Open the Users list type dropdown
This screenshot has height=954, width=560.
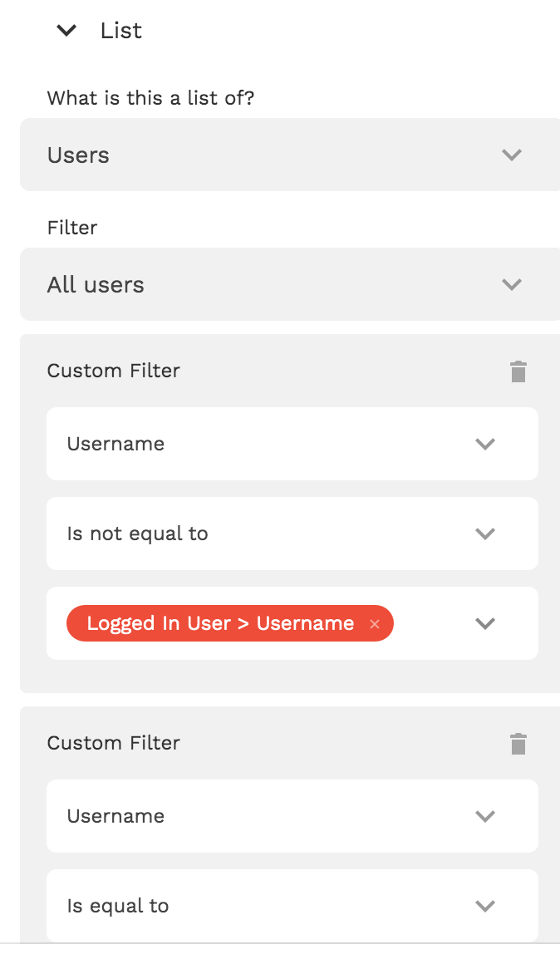(249, 155)
